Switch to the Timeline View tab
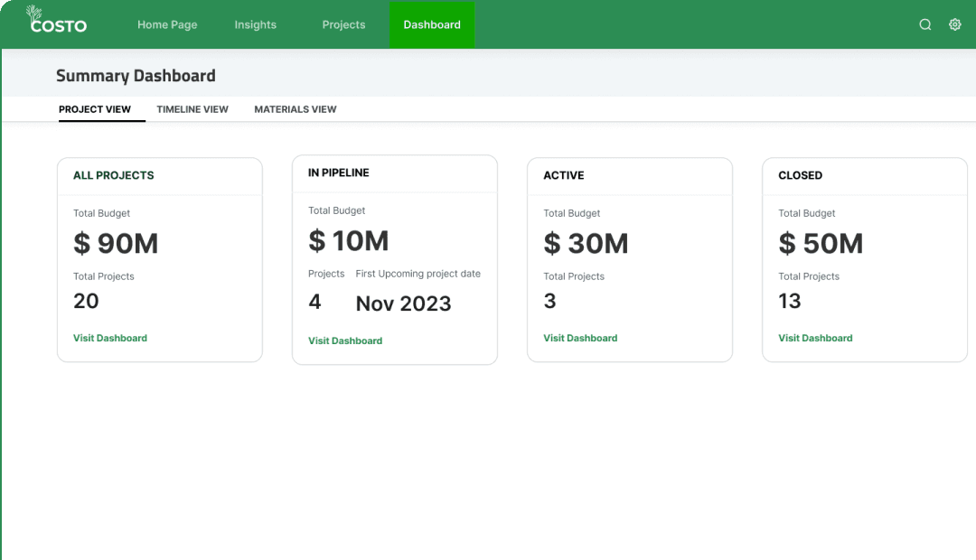Viewport: 976px width, 560px height. pyautogui.click(x=192, y=109)
